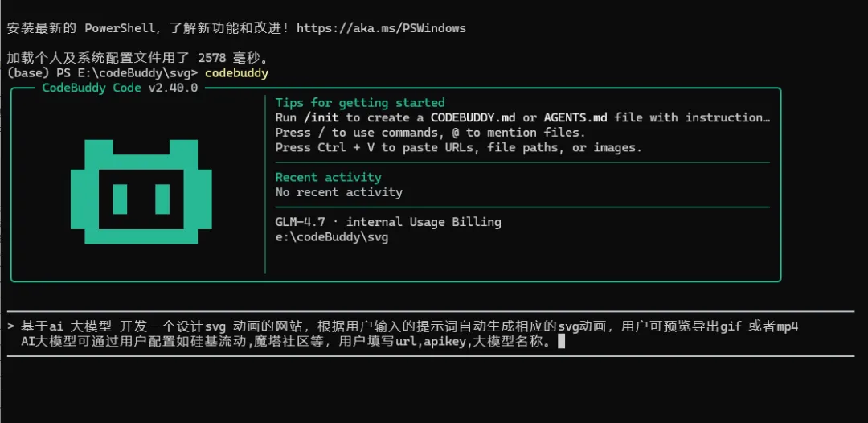868x423 pixels.
Task: Click the 'CodeBuddy Code v2.40.0' panel title
Action: pyautogui.click(x=120, y=88)
